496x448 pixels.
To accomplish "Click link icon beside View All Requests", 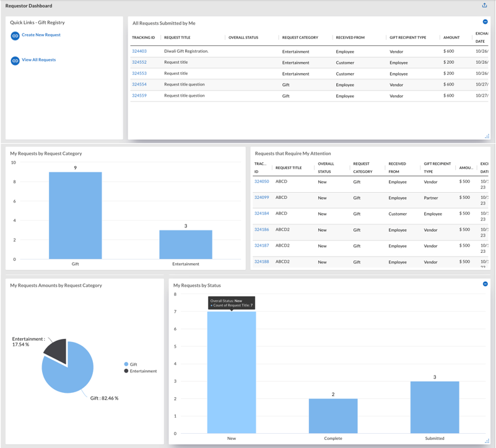I will [x=15, y=61].
